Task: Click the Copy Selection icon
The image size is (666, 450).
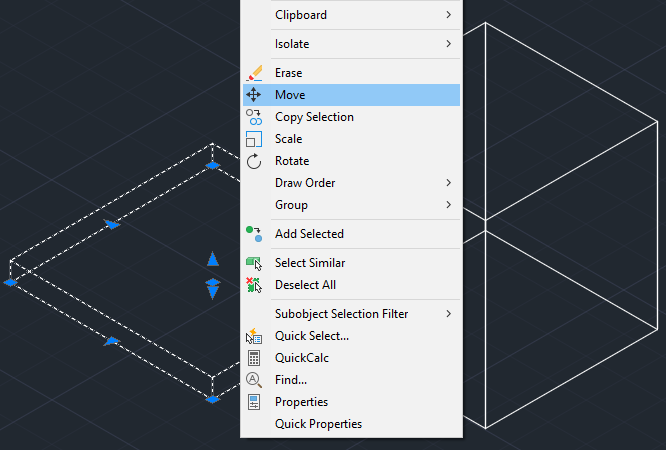Action: click(254, 117)
